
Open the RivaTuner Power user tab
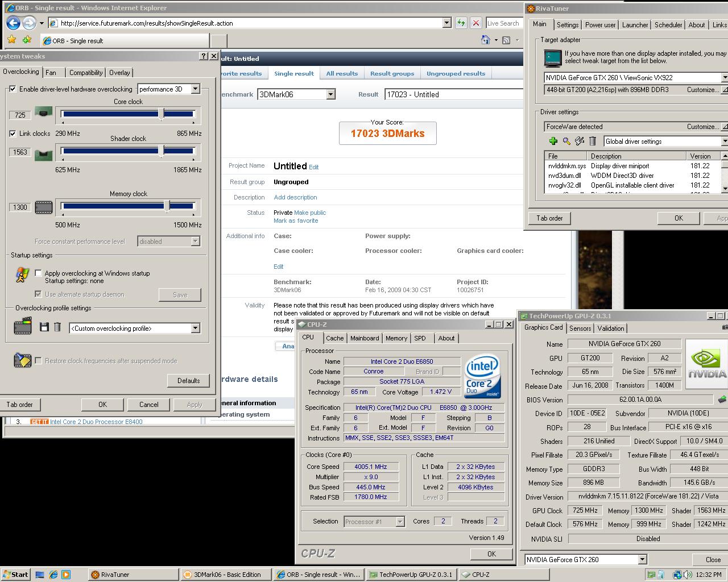pyautogui.click(x=600, y=25)
